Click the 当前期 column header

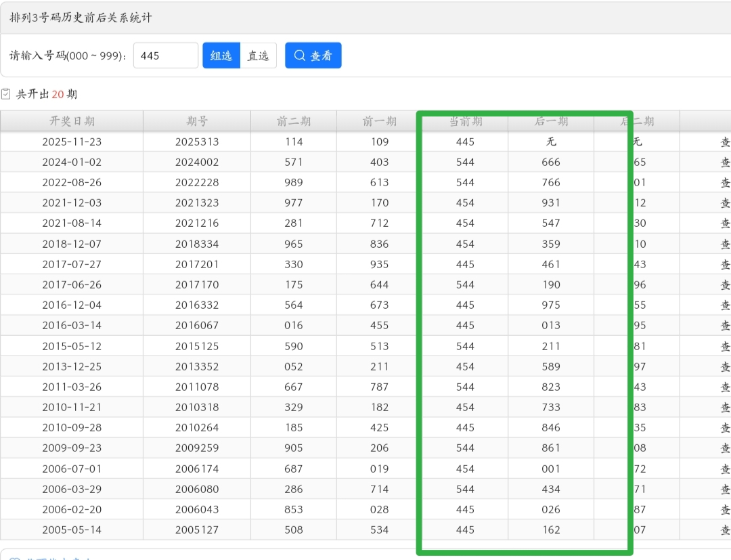[466, 121]
